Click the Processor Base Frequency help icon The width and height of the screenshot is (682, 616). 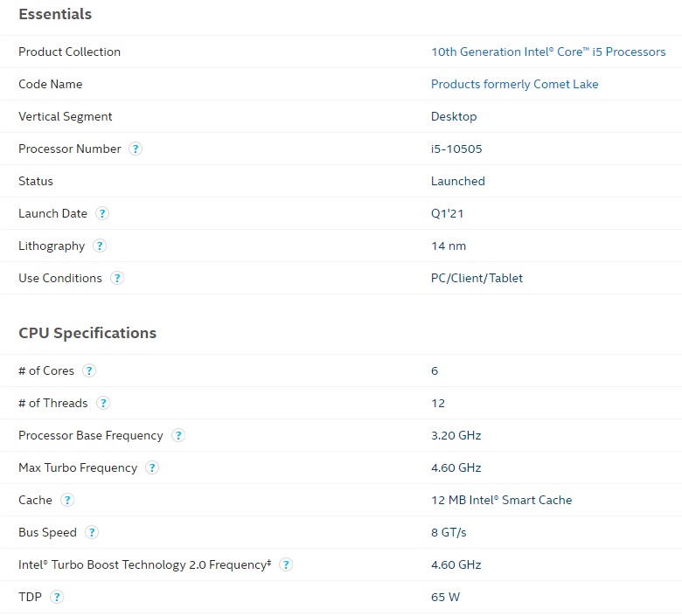click(178, 435)
